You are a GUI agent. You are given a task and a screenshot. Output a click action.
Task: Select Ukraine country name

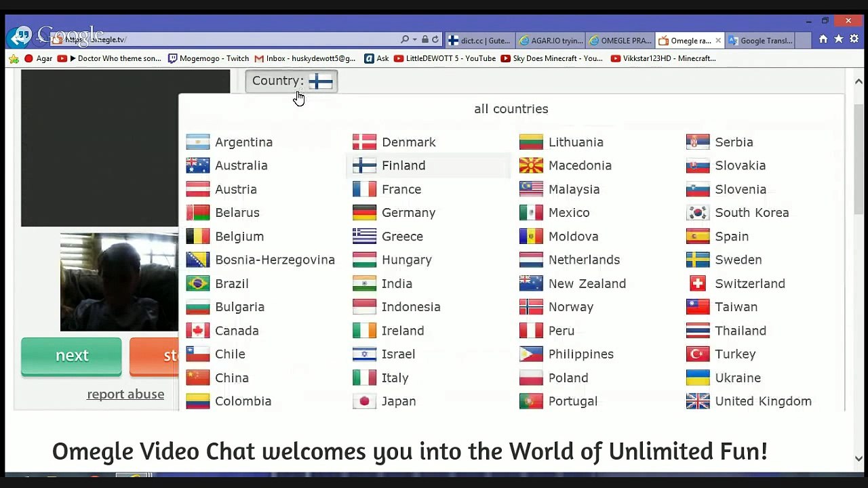pyautogui.click(x=738, y=378)
